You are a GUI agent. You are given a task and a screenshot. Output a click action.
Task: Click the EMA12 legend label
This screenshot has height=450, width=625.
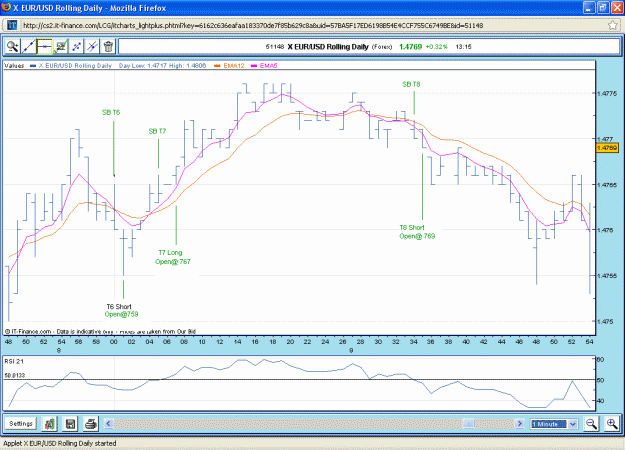coord(234,66)
